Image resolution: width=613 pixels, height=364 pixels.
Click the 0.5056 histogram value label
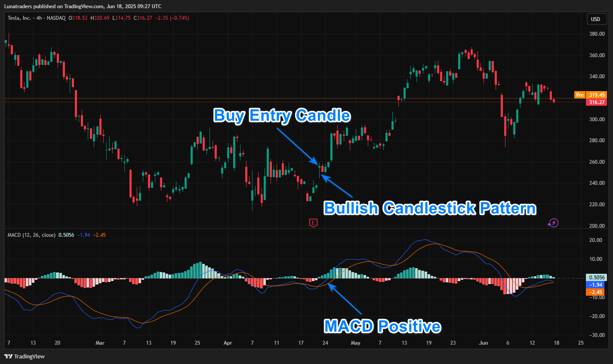pos(596,278)
